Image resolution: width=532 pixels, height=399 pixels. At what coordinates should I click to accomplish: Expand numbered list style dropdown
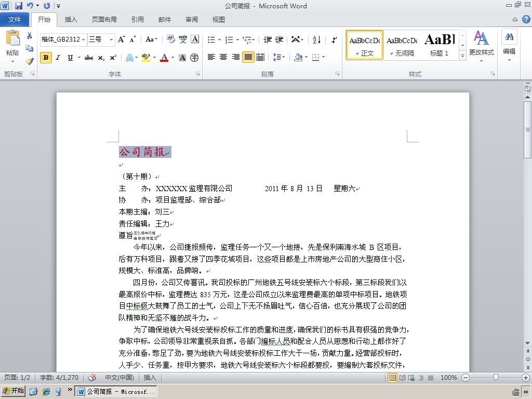(x=237, y=40)
